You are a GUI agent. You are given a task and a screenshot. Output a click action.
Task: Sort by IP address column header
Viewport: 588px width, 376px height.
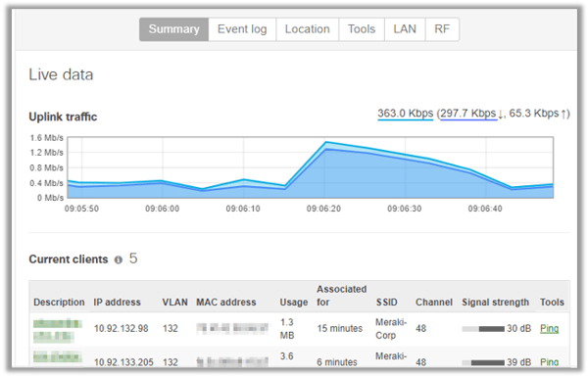[117, 303]
